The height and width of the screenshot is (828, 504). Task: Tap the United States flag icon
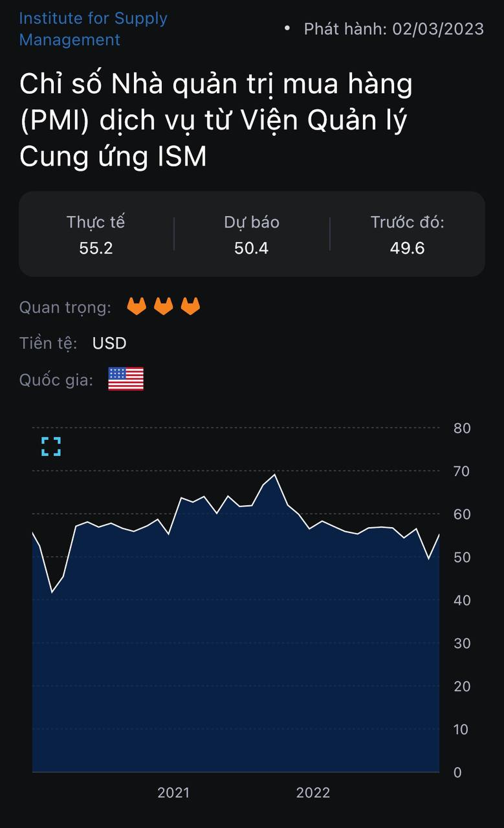pyautogui.click(x=126, y=379)
